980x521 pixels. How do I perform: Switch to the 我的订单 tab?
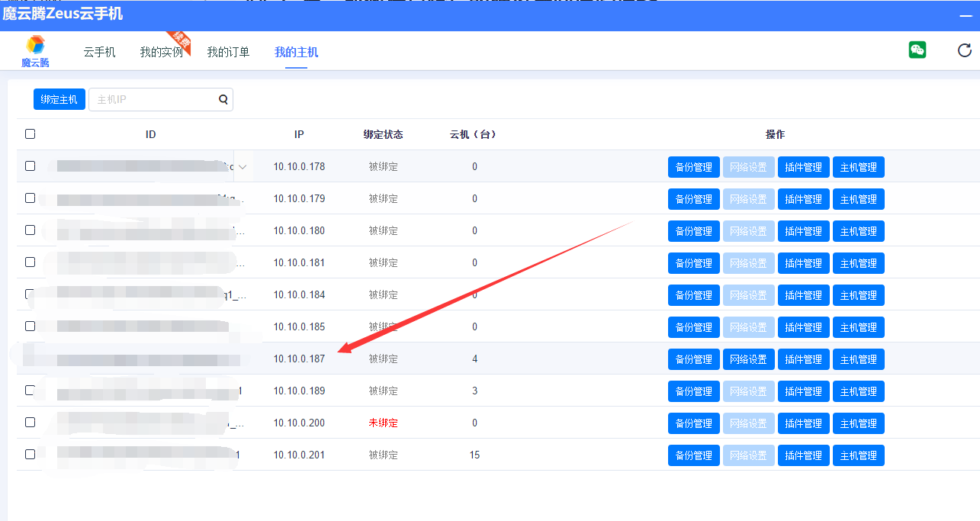coord(228,53)
